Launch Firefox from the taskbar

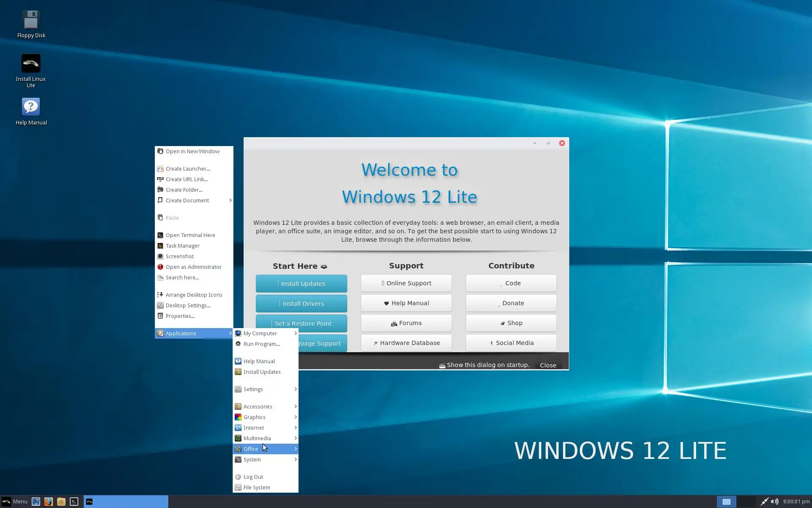[49, 502]
